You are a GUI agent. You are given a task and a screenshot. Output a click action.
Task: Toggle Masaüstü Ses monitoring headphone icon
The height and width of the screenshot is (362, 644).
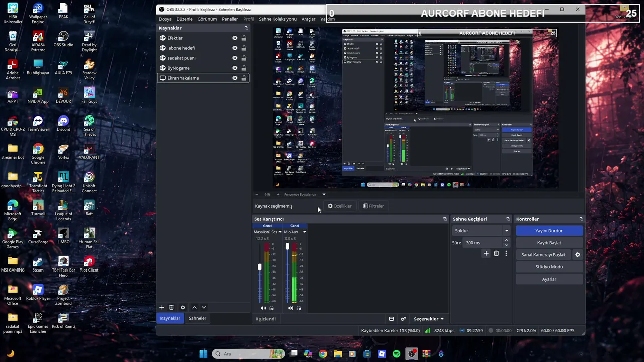tap(272, 308)
